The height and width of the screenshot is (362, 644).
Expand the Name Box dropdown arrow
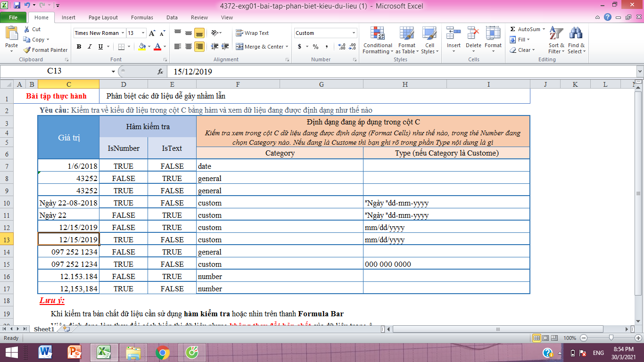pos(113,72)
